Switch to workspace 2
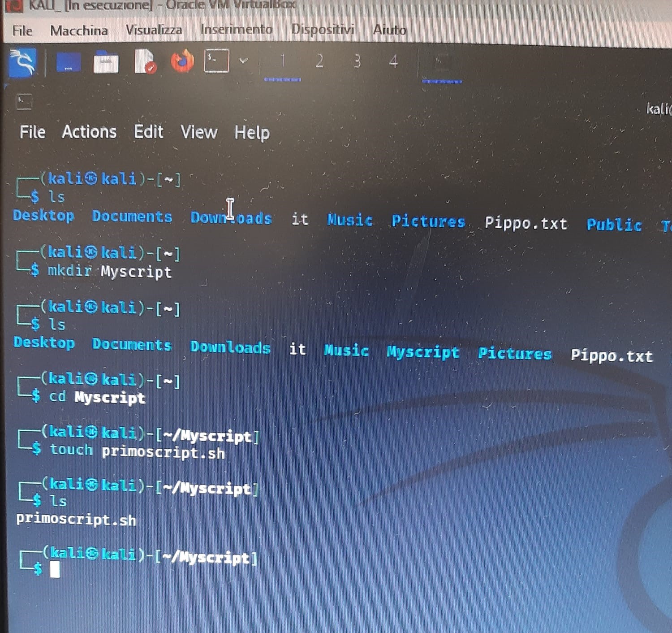 (x=319, y=61)
